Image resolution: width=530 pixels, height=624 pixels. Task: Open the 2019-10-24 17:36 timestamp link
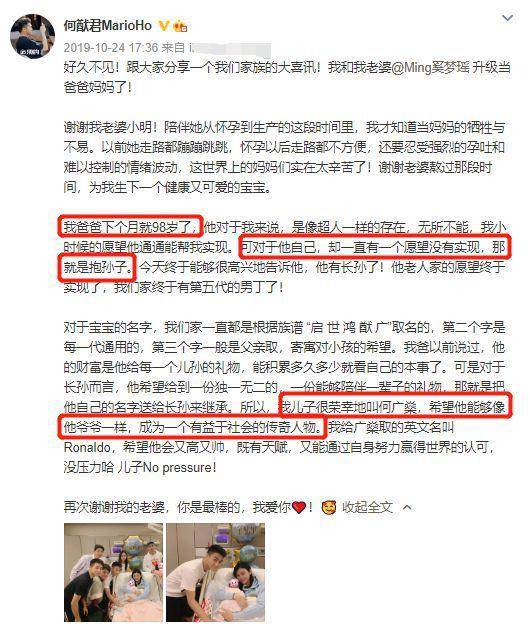(111, 48)
